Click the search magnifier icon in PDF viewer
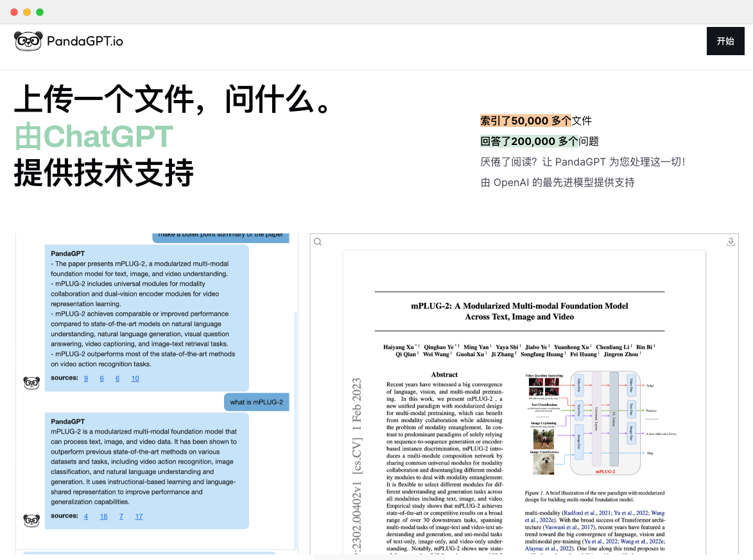753x560 pixels. pos(317,242)
